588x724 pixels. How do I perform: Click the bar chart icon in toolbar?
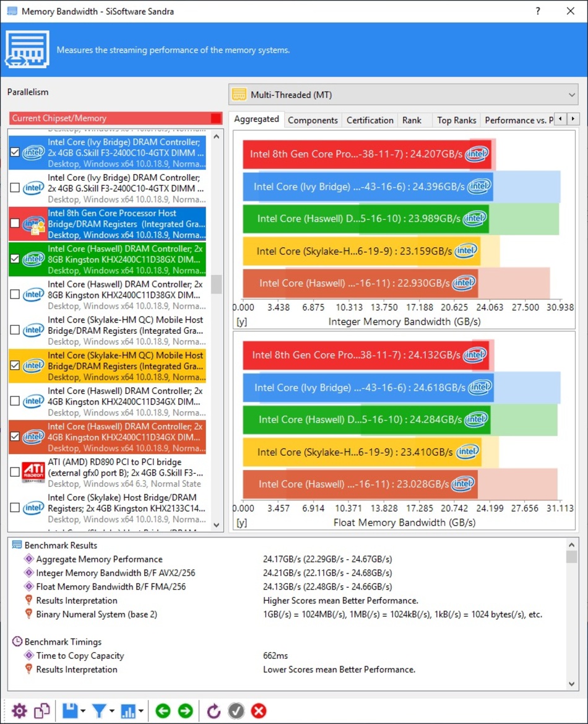(x=128, y=710)
